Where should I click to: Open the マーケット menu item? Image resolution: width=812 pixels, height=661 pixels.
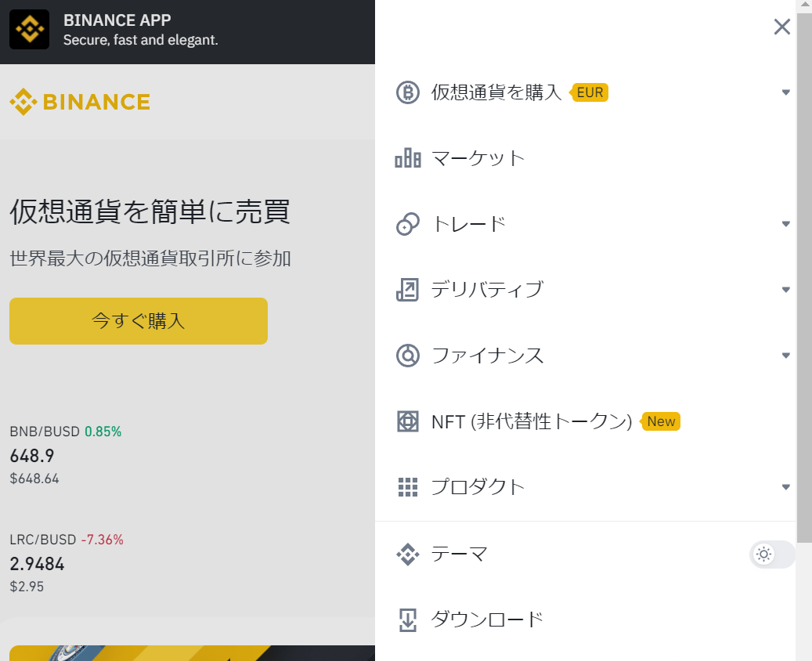coord(585,158)
